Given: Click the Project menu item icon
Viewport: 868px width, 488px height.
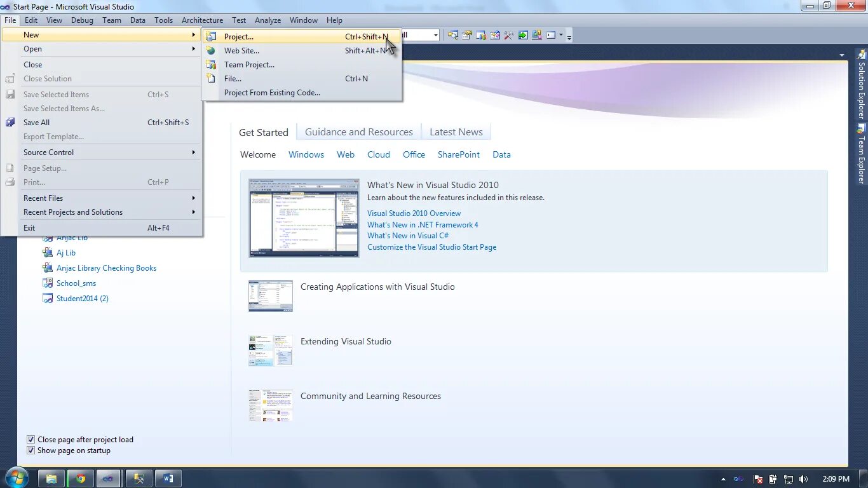Looking at the screenshot, I should [211, 37].
